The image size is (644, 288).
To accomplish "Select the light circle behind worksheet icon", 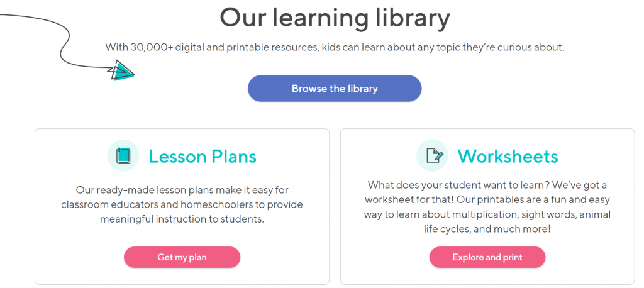I will coord(432,155).
